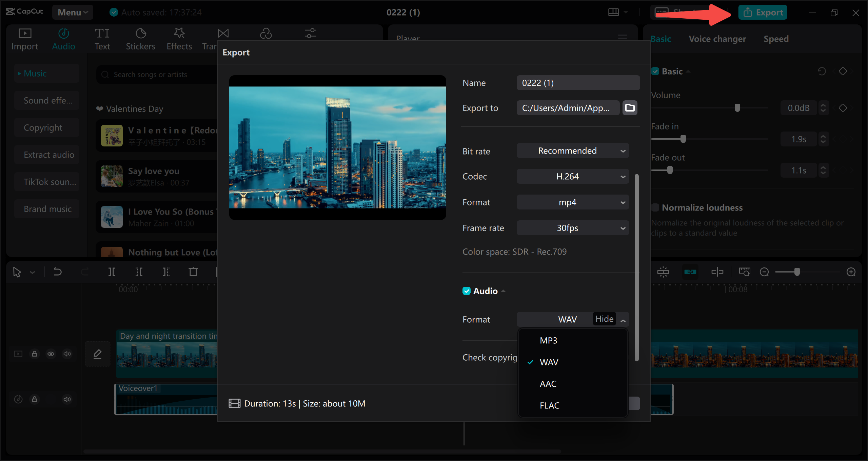
Task: Select the split tool in the timeline
Action: [112, 272]
